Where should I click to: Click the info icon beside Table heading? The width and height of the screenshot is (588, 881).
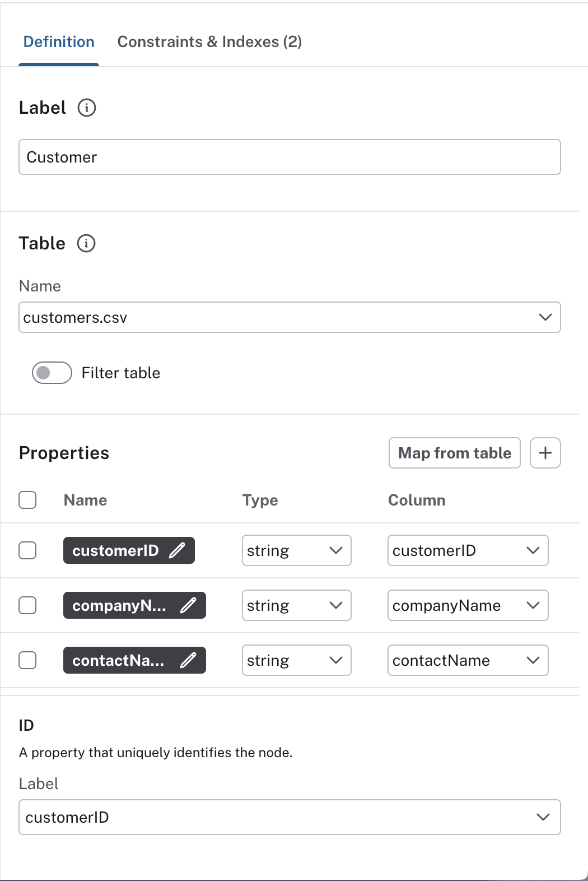86,243
